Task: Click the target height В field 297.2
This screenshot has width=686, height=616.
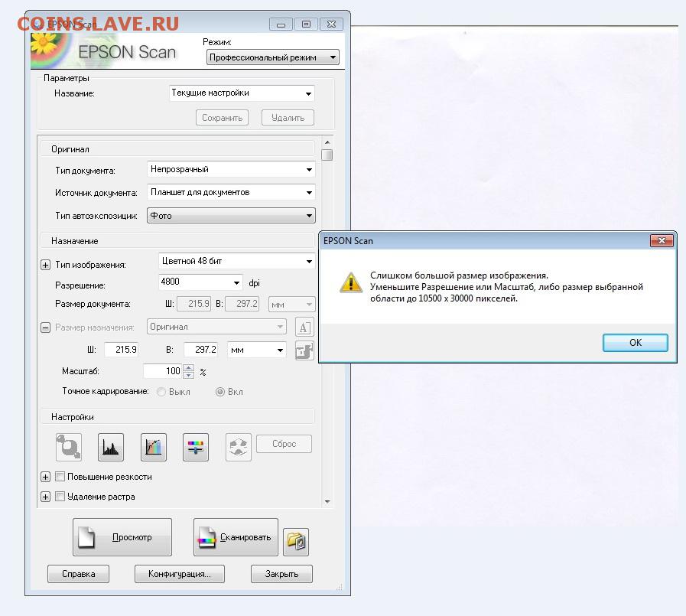Action: pyautogui.click(x=201, y=350)
